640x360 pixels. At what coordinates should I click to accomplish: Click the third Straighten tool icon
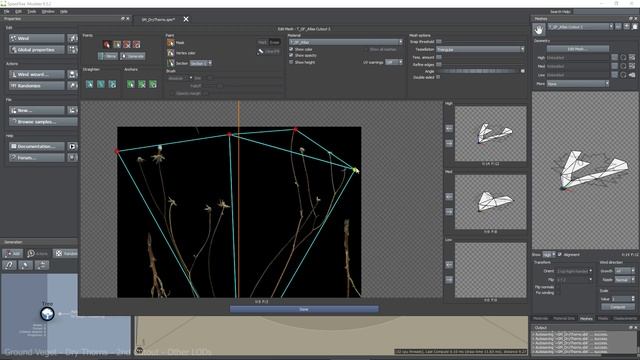point(112,84)
